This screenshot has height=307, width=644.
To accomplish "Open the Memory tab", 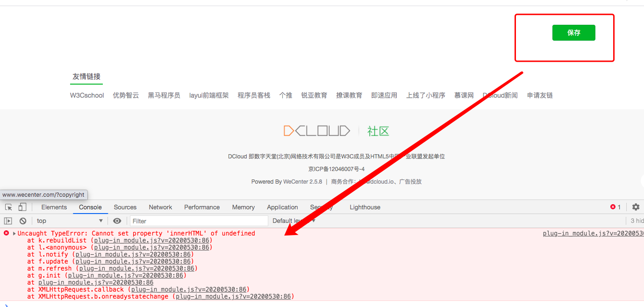I will 243,207.
